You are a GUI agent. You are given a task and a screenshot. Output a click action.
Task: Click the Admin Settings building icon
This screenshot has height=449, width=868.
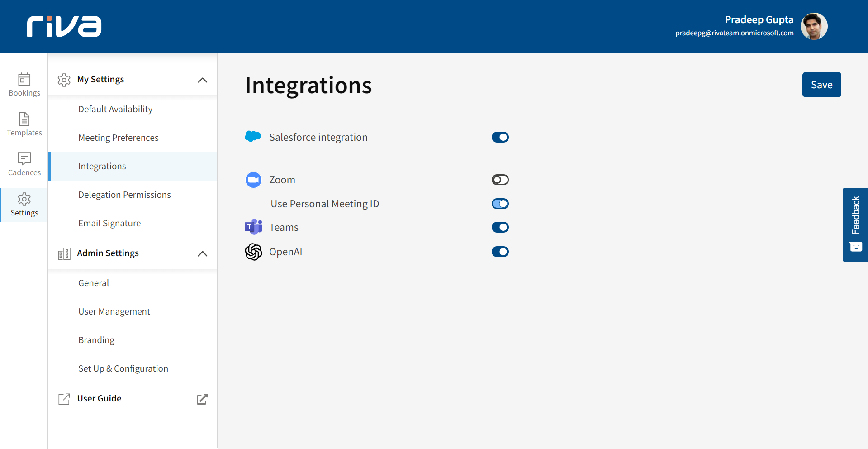64,254
